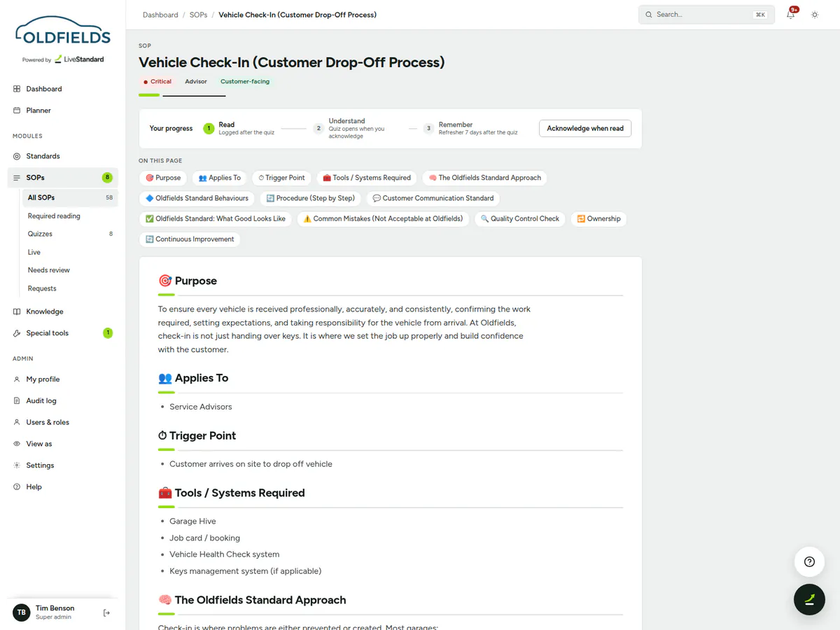Viewport: 840px width, 630px height.
Task: Open the Live submenu item
Action: (x=70, y=252)
